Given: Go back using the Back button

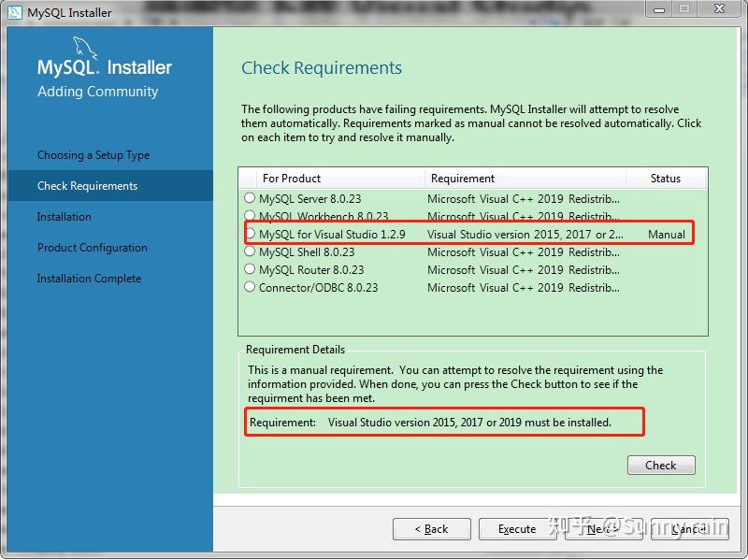Looking at the screenshot, I should pyautogui.click(x=431, y=529).
